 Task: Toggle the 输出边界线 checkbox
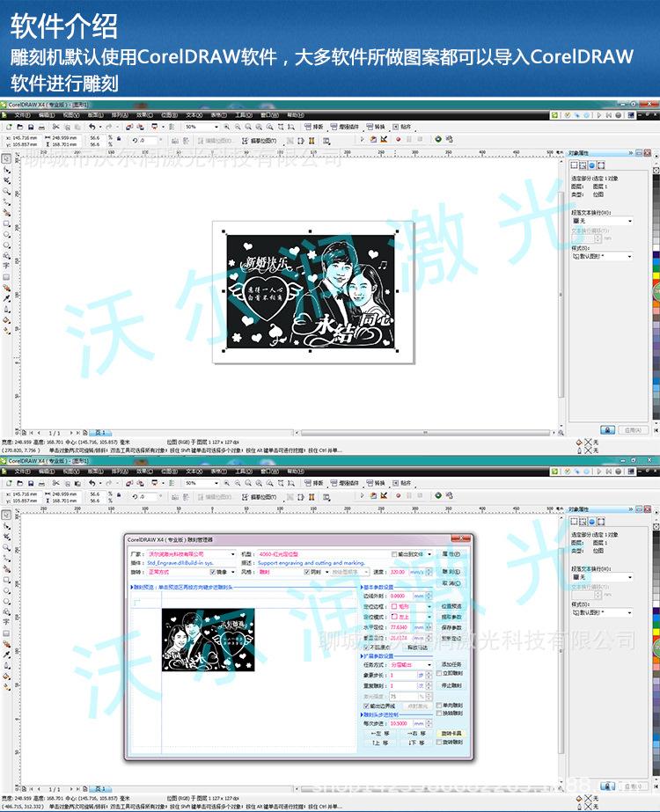coord(366,706)
